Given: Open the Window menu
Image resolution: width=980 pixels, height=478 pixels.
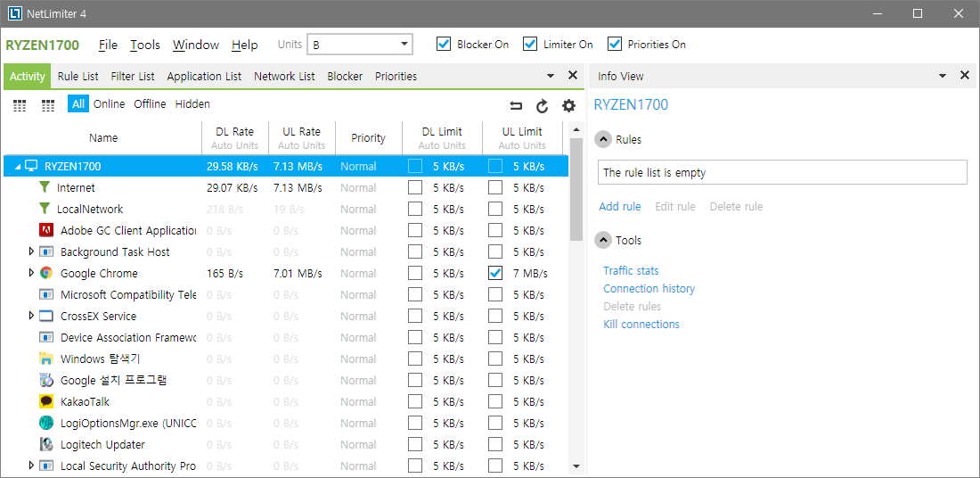Looking at the screenshot, I should pos(196,45).
